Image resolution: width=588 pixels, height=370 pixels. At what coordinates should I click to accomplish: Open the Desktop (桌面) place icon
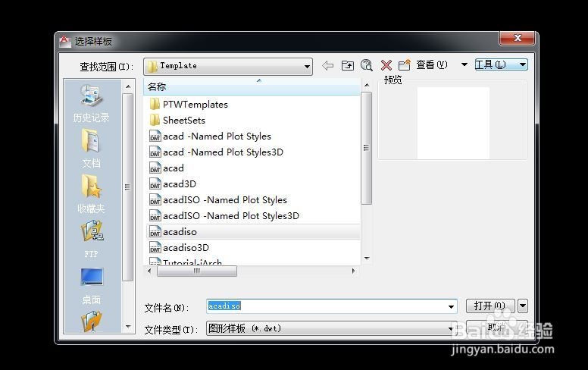click(x=92, y=277)
